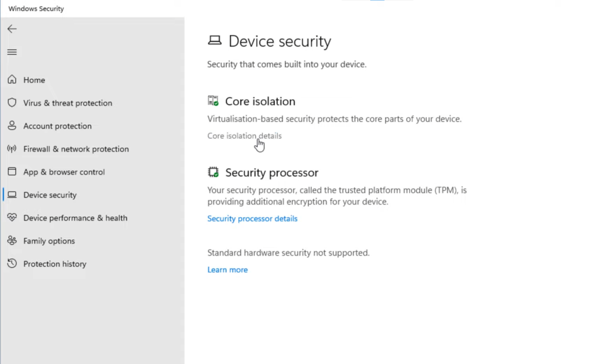590x364 pixels.
Task: Select Device security sidebar item
Action: click(x=50, y=195)
